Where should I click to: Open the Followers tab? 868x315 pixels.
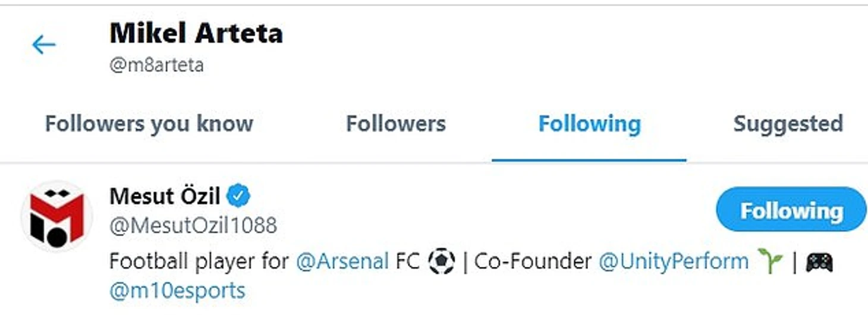click(396, 124)
